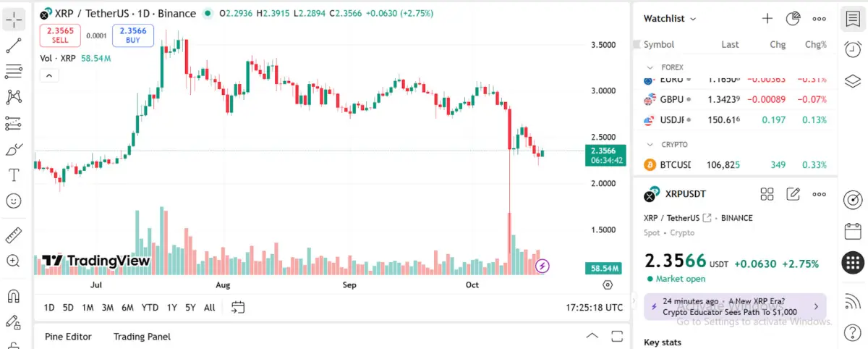Open the XRP news headline banner
The width and height of the screenshot is (868, 349).
734,306
